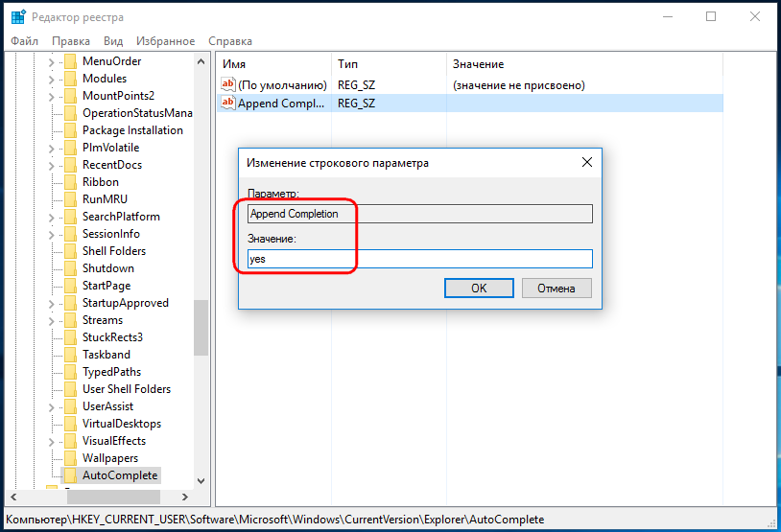This screenshot has width=781, height=532.
Task: Click the Параметр field with Append Completion
Action: point(420,214)
